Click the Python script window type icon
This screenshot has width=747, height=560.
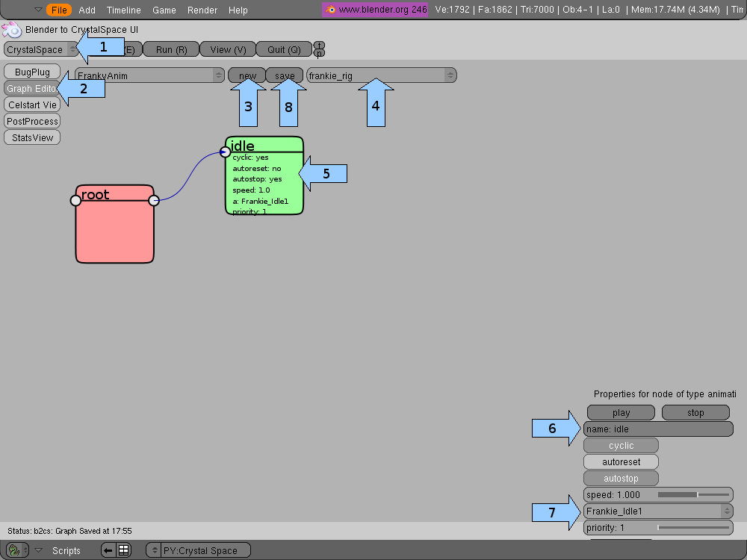click(x=13, y=550)
